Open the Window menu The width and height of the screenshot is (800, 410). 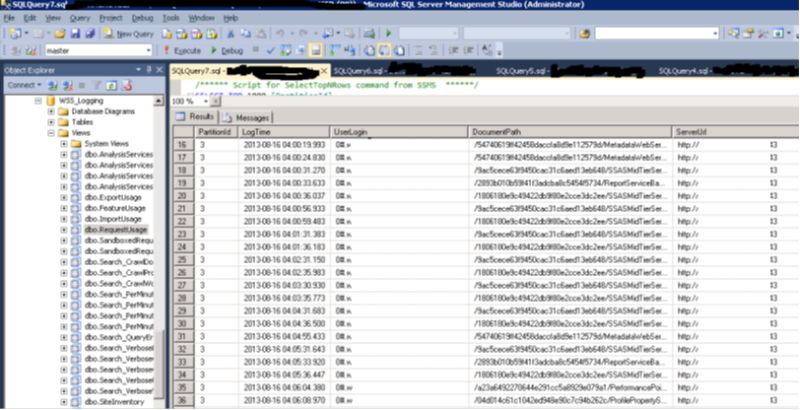[x=202, y=18]
